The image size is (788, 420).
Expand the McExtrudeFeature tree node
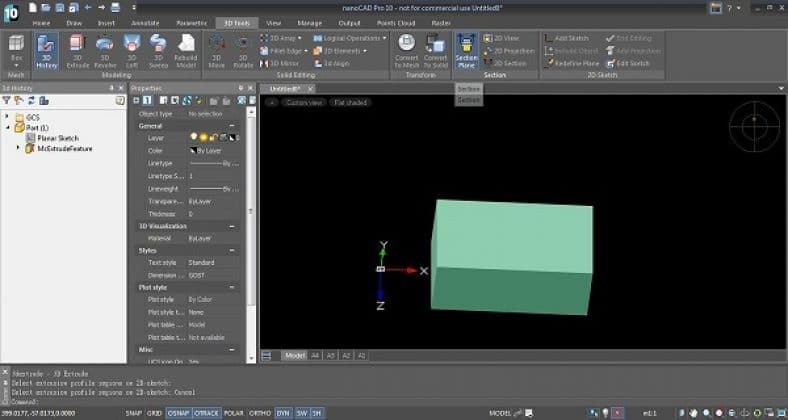19,148
